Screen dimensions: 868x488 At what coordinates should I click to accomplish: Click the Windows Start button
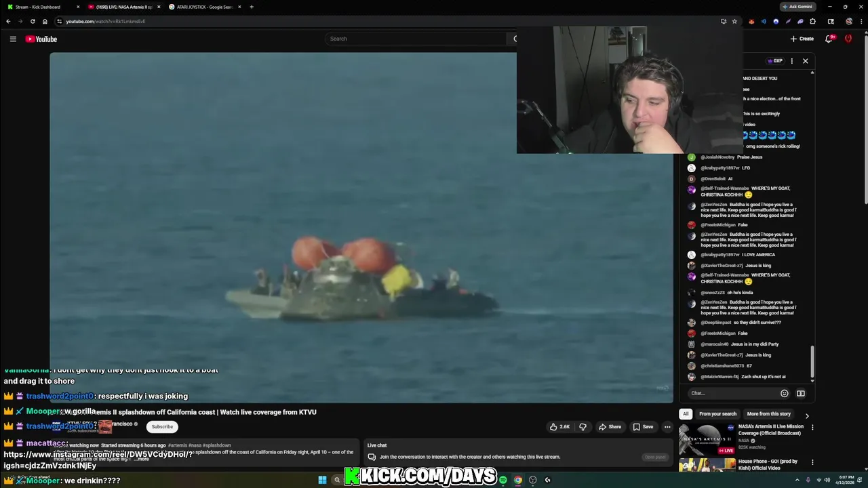(322, 480)
